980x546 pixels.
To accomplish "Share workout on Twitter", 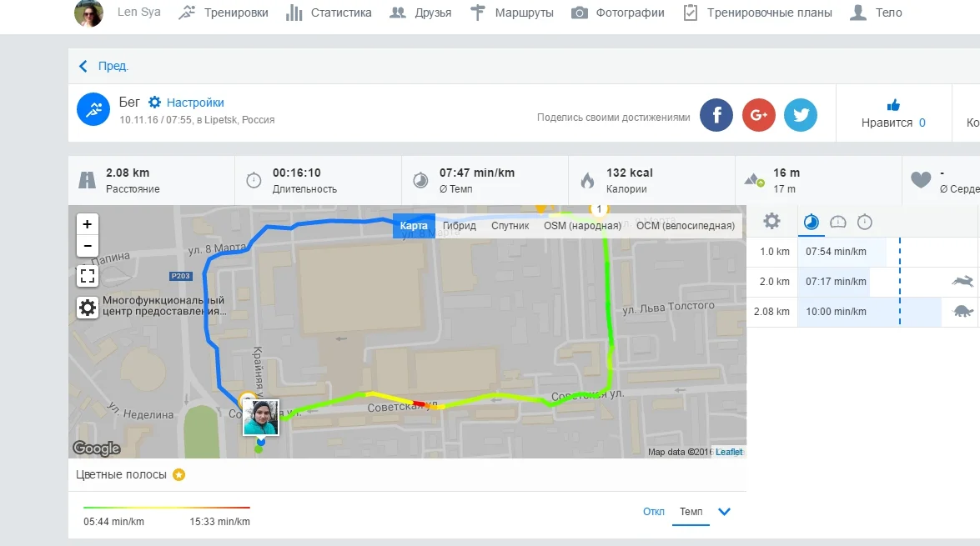I will pyautogui.click(x=801, y=115).
